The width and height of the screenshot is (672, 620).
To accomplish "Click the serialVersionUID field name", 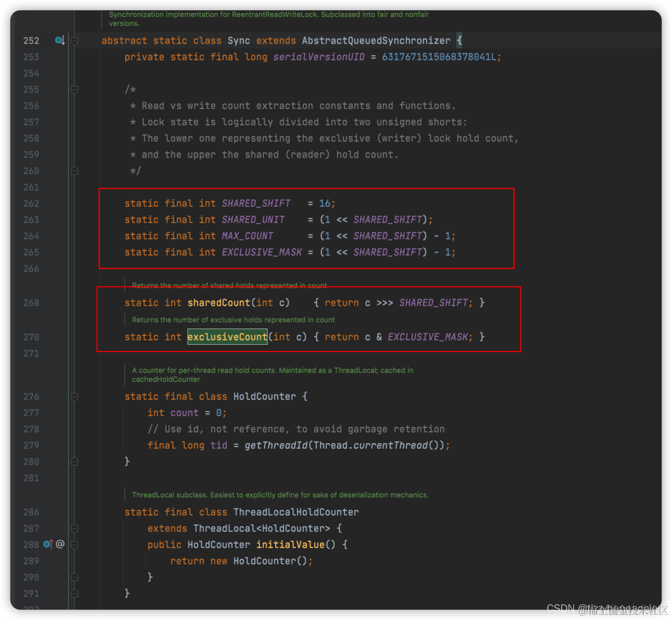I will [x=319, y=57].
